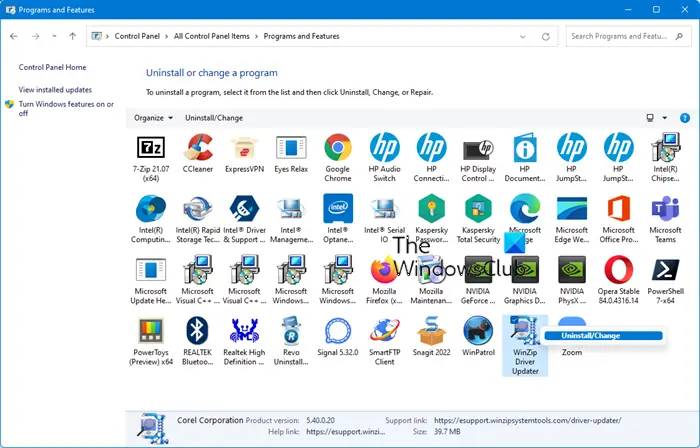Select Intel Driver & Support Assistant
Image resolution: width=700 pixels, height=448 pixels.
[x=244, y=219]
